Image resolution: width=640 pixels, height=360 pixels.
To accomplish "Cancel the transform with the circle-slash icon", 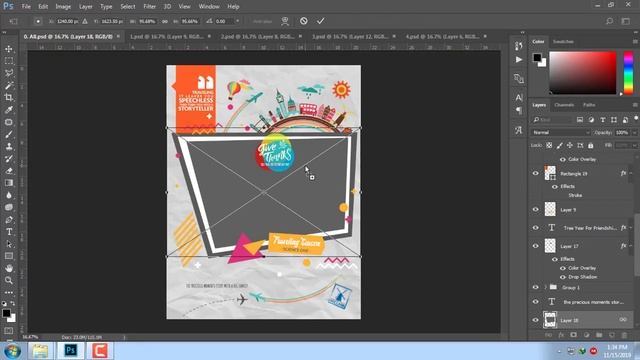I will pyautogui.click(x=304, y=21).
